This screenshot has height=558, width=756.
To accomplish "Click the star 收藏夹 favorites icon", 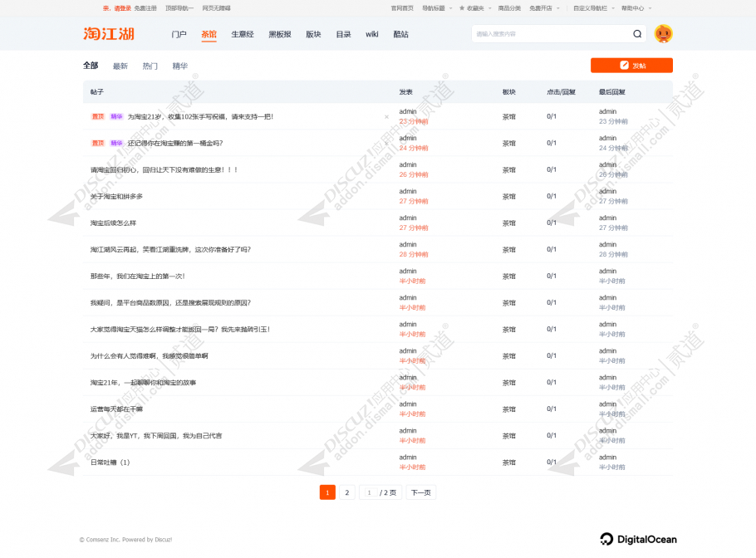I will coord(462,8).
